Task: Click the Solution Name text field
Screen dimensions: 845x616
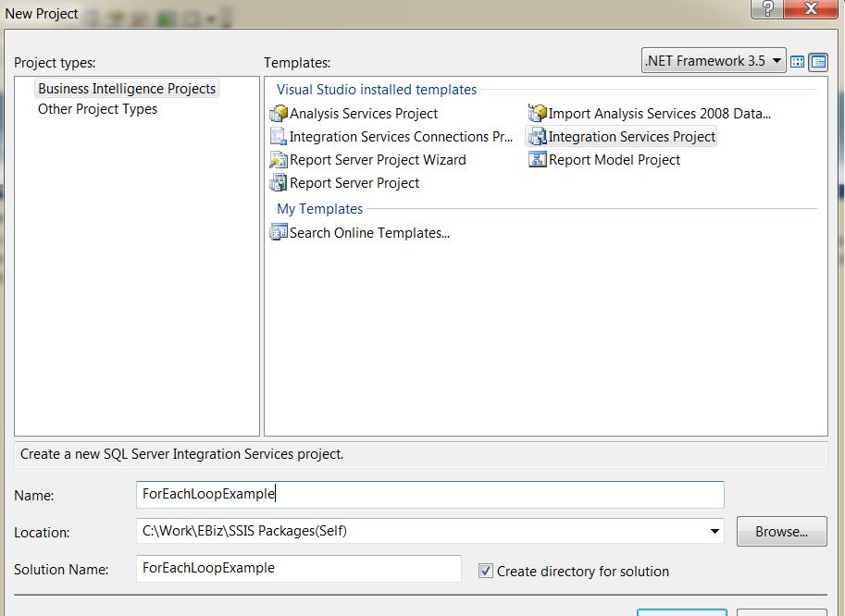Action: click(x=298, y=568)
